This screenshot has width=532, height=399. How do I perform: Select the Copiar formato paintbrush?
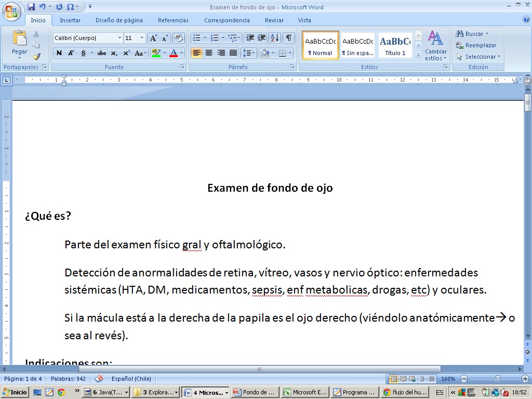(x=36, y=57)
